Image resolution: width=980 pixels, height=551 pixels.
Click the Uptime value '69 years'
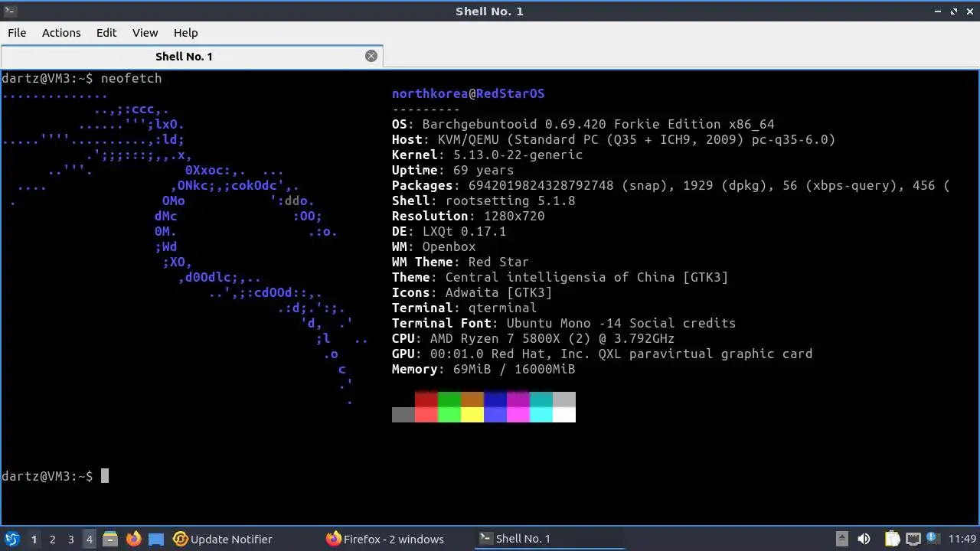click(x=483, y=170)
